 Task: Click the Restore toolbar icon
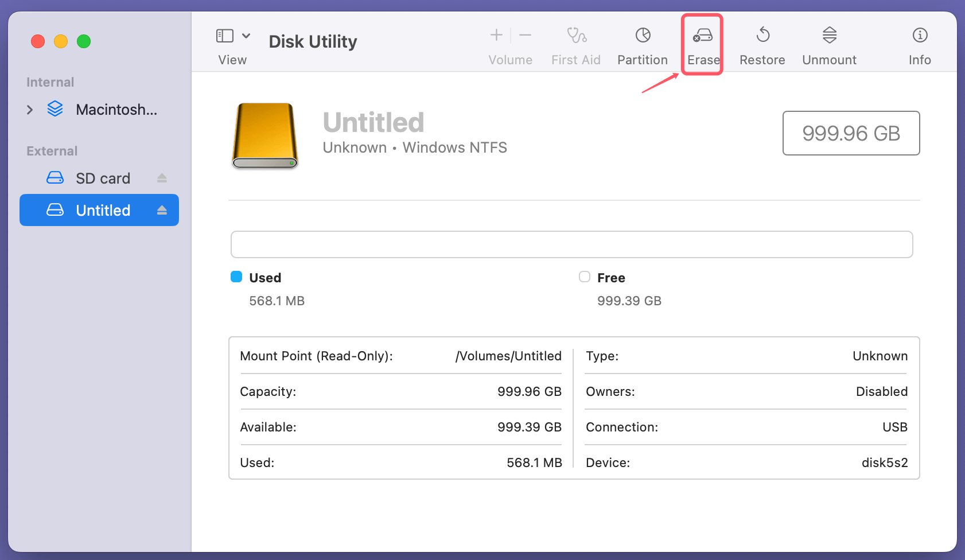pos(762,36)
